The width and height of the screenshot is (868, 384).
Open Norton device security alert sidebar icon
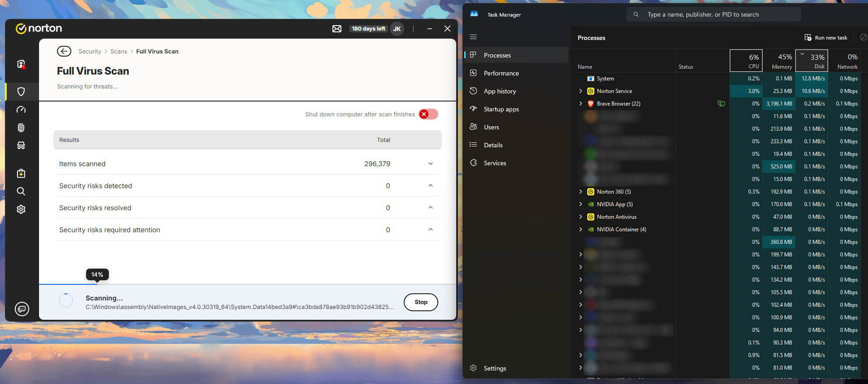[21, 64]
